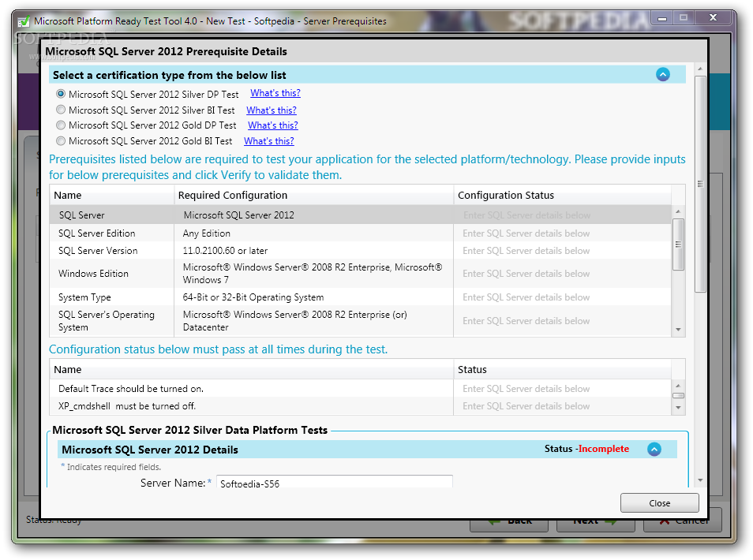Image resolution: width=753 pixels, height=560 pixels.
Task: Maximize the Platform Ready Test Tool window
Action: click(684, 18)
